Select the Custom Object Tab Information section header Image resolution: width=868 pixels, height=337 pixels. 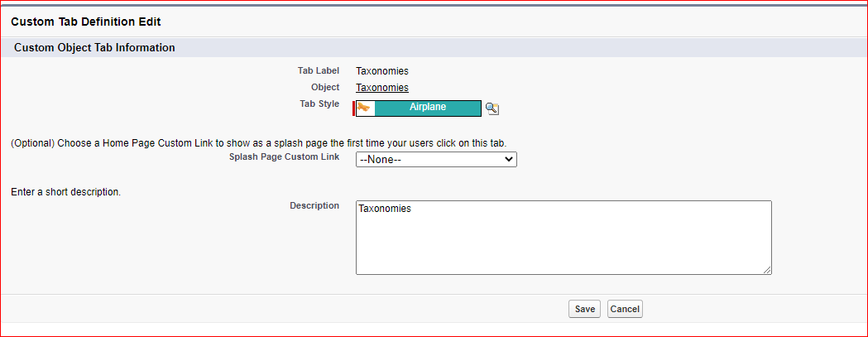[x=94, y=48]
